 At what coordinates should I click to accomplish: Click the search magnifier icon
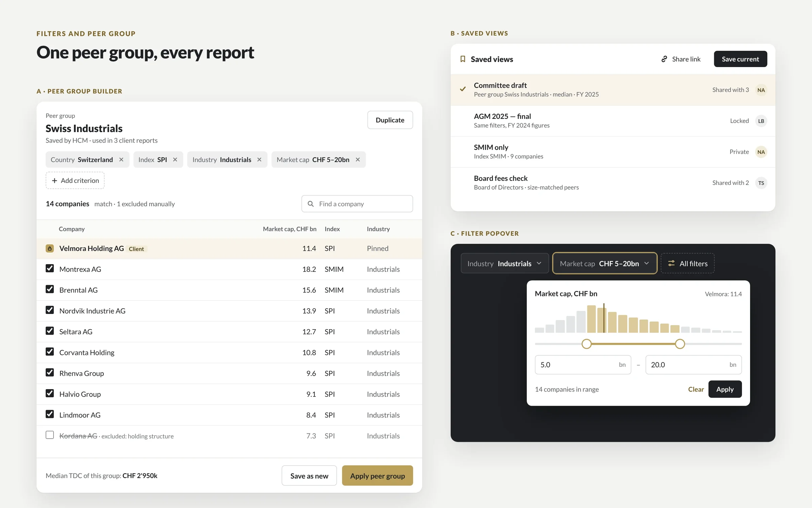tap(311, 204)
